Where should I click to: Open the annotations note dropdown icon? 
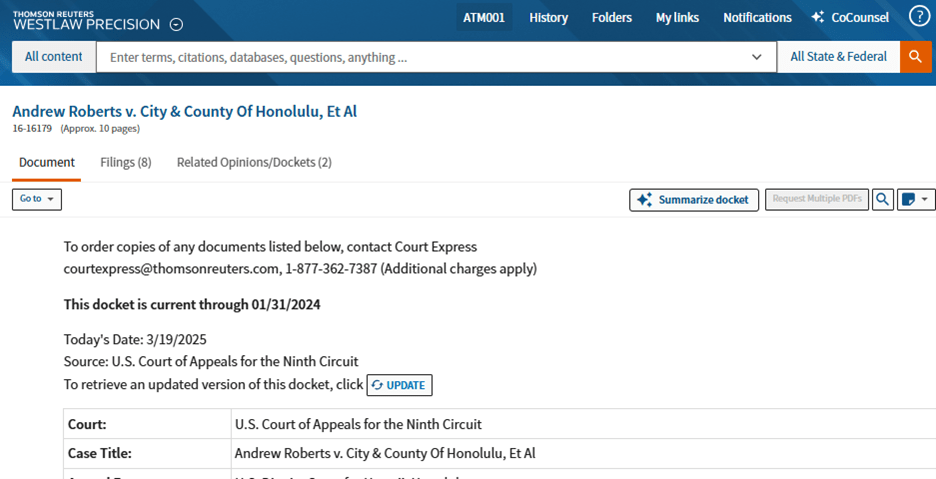915,199
